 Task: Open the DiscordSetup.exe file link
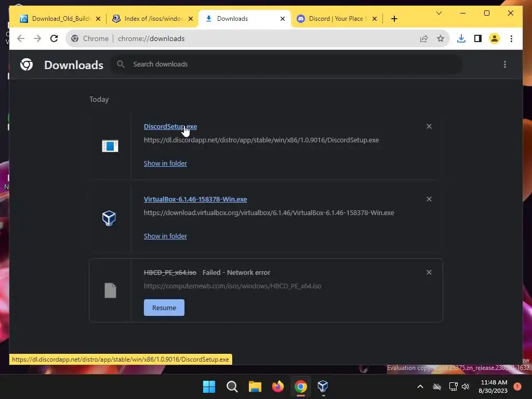[170, 127]
